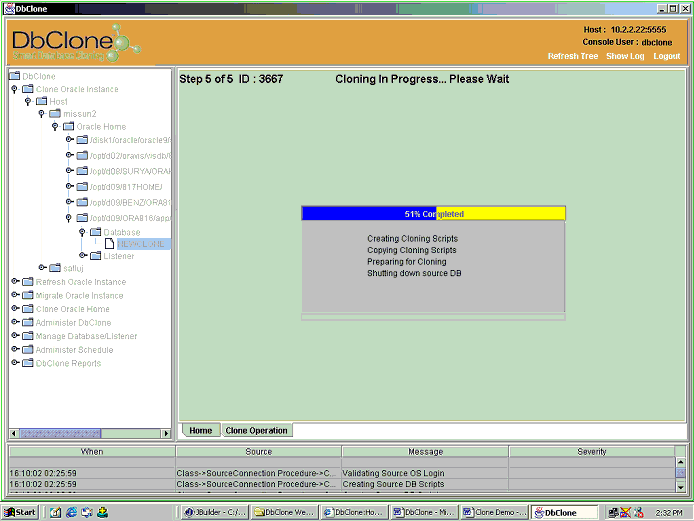Click tree scrollbar right arrow
Screen dimensions: 694x521
[166, 433]
